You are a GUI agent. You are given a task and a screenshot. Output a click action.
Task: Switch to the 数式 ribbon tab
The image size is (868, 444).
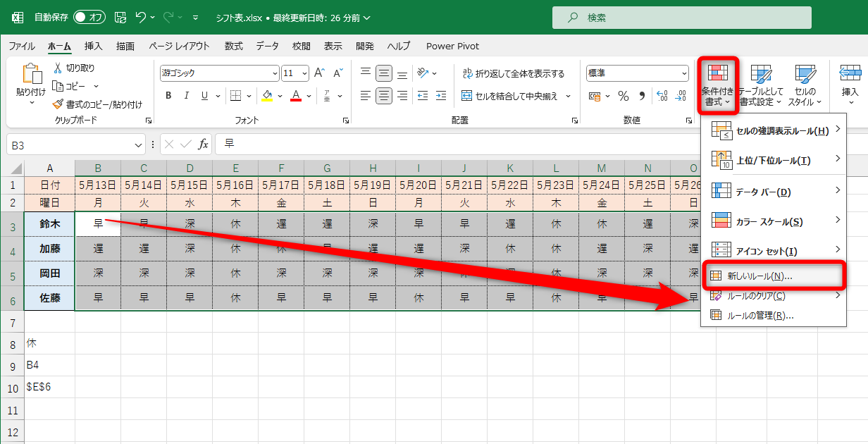[235, 46]
